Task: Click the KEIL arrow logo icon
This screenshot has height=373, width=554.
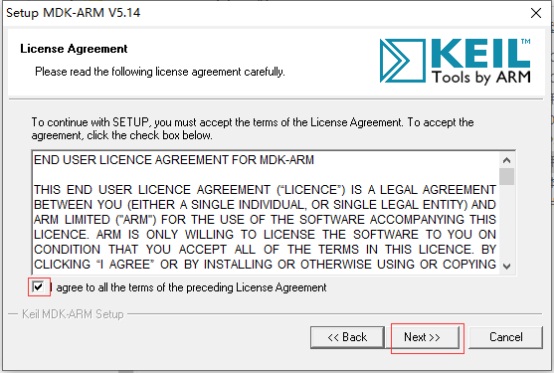Action: pos(402,60)
